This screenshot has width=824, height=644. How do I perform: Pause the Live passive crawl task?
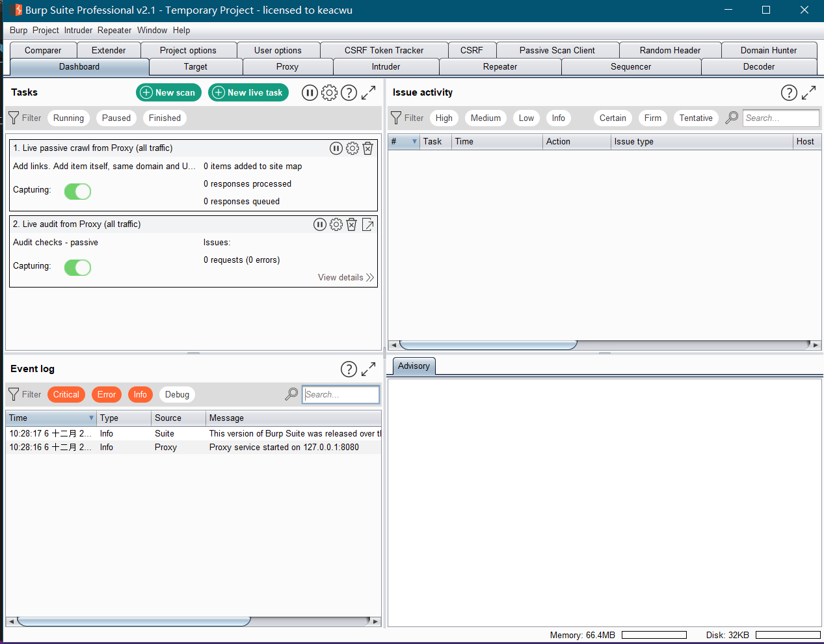pos(336,148)
